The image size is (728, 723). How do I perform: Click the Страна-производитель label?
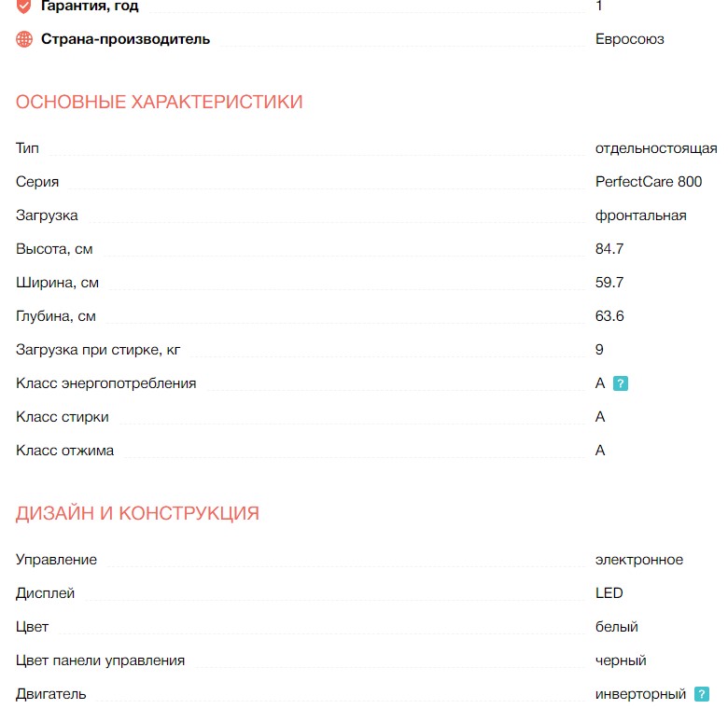[125, 39]
